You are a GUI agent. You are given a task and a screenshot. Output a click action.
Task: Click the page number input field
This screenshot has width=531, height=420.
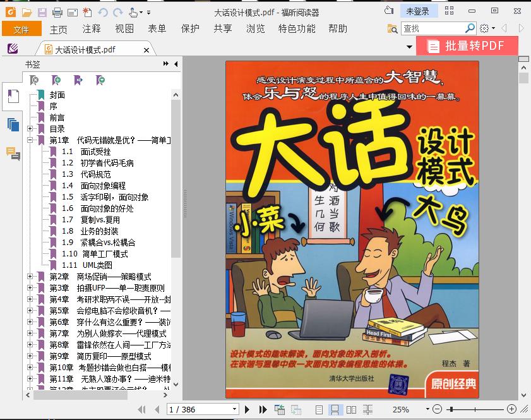tap(199, 409)
